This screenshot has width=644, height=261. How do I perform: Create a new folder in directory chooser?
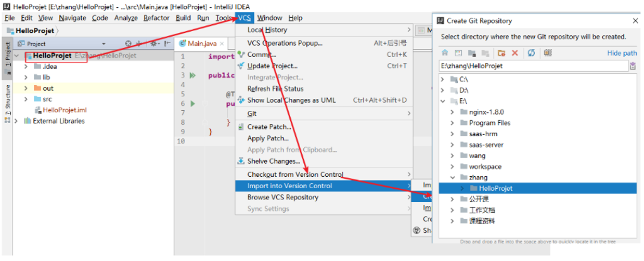tap(501, 53)
